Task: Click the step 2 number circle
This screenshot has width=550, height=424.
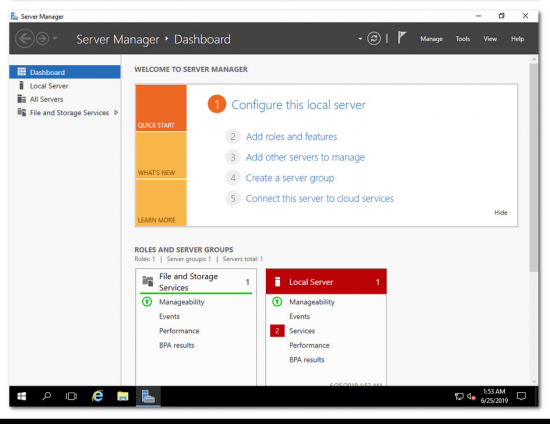Action: (233, 136)
